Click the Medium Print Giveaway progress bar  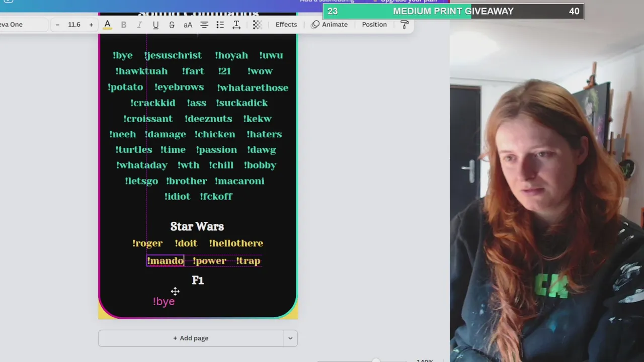(x=453, y=11)
